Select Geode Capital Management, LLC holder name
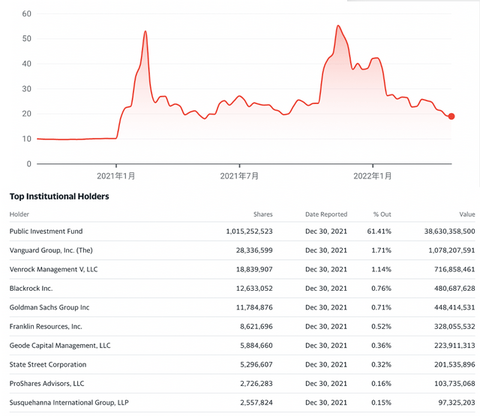 coord(60,345)
